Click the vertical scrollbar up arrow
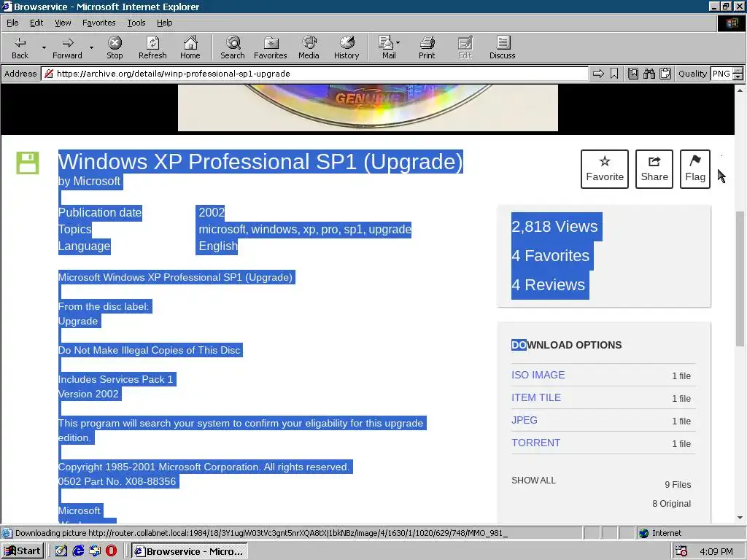The height and width of the screenshot is (560, 747). [x=740, y=90]
